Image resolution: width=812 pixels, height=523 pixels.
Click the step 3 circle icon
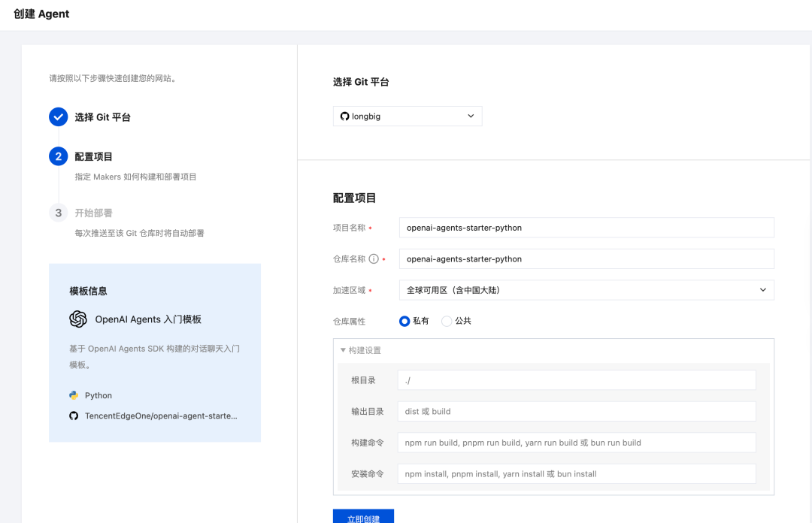click(x=59, y=213)
